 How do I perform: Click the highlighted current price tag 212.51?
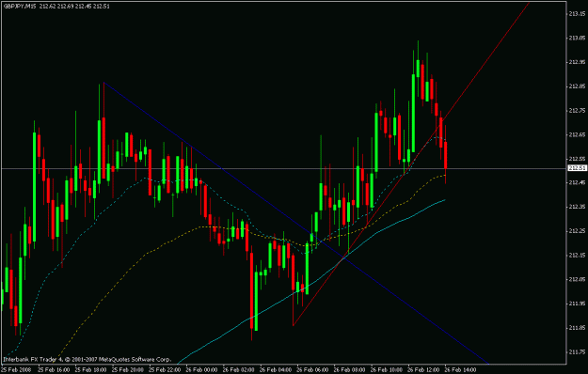[578, 168]
